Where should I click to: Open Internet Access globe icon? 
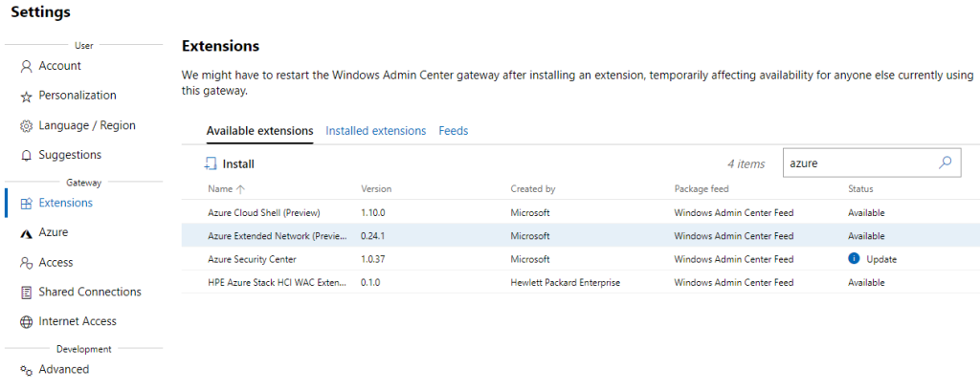(x=26, y=321)
